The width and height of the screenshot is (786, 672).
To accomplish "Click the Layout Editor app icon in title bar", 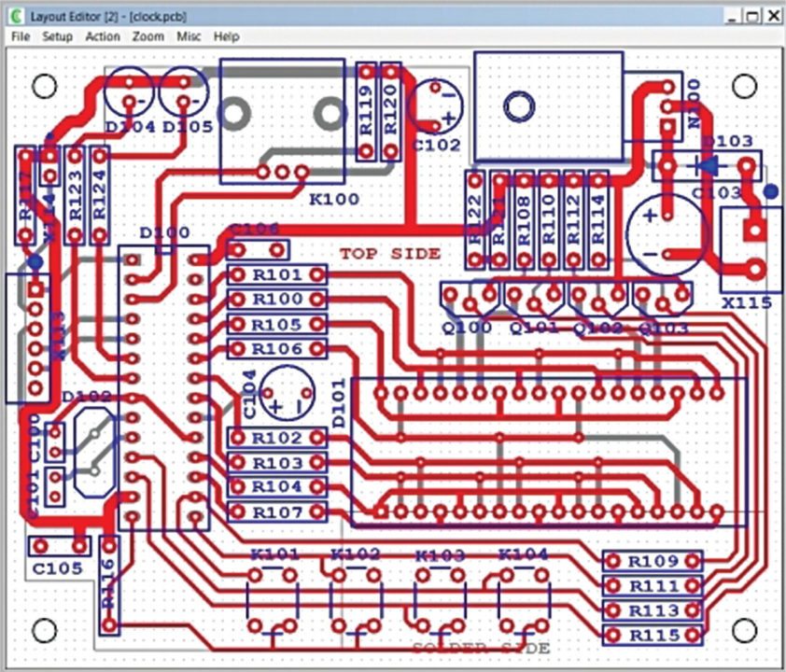I will 16,17.
